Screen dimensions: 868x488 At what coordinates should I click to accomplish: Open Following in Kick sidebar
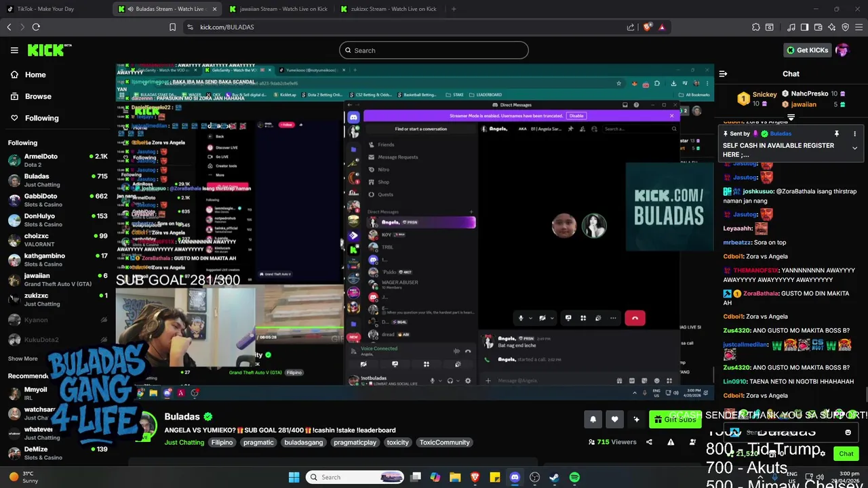(34, 118)
